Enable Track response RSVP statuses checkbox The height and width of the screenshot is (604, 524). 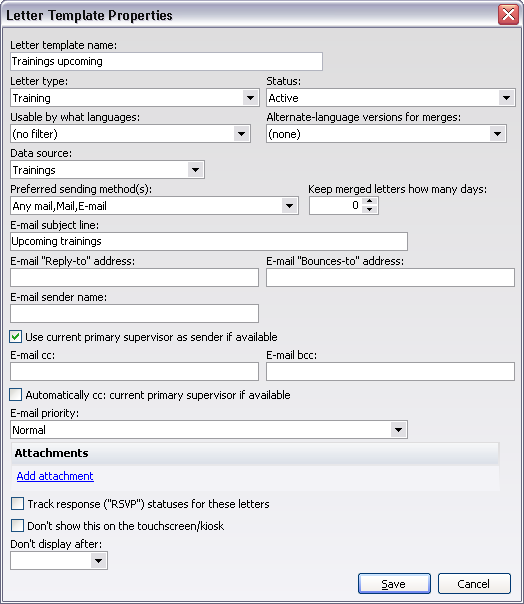17,503
